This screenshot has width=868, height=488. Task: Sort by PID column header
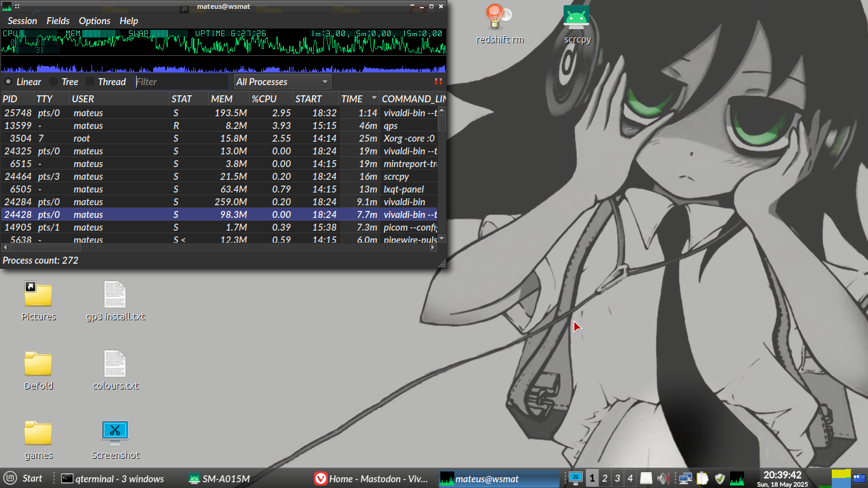(x=17, y=98)
